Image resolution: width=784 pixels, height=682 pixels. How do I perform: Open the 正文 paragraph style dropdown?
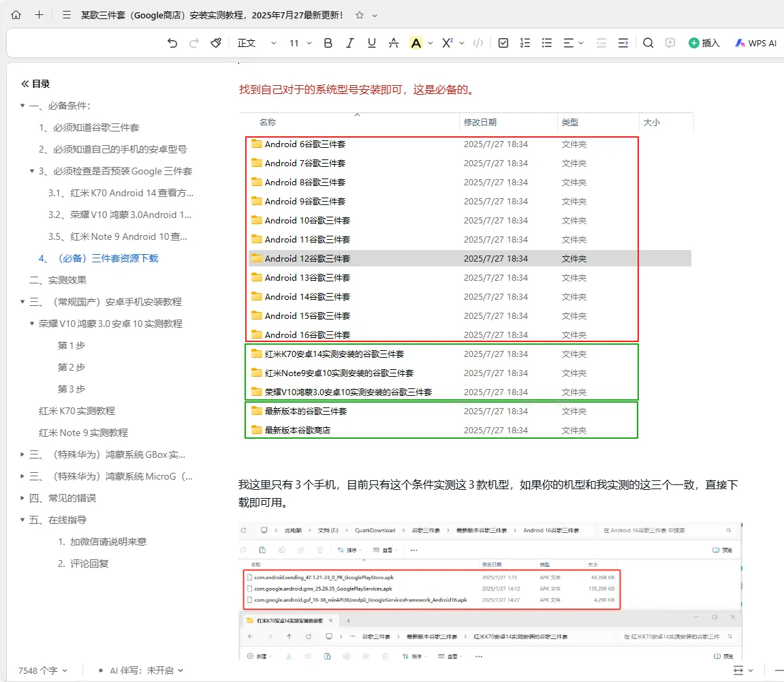tap(257, 43)
